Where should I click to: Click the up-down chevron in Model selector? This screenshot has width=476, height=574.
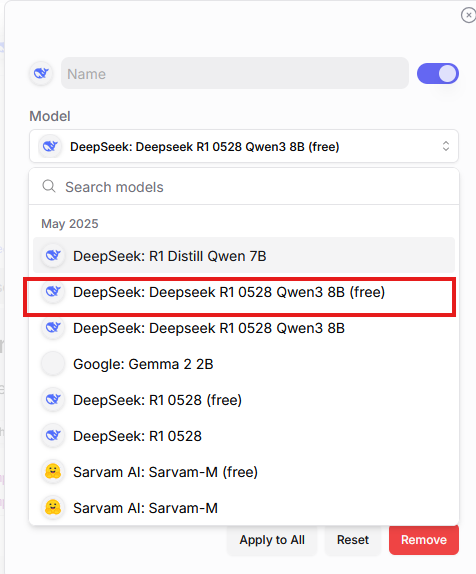tap(446, 146)
